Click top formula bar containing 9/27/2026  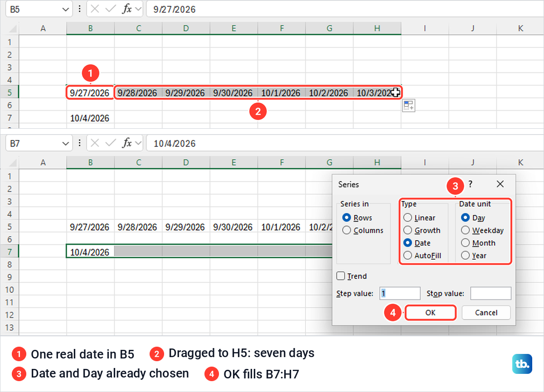tap(345, 9)
